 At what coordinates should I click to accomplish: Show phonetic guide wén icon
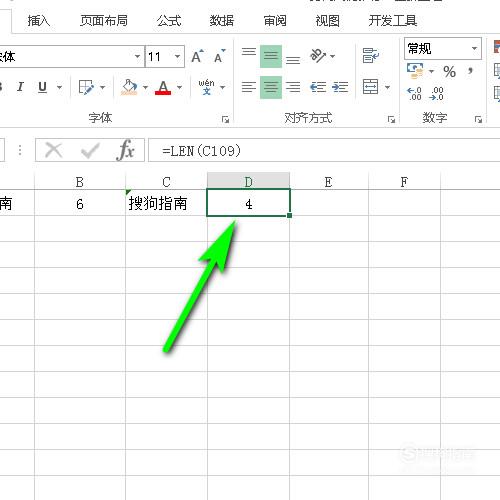(x=206, y=87)
